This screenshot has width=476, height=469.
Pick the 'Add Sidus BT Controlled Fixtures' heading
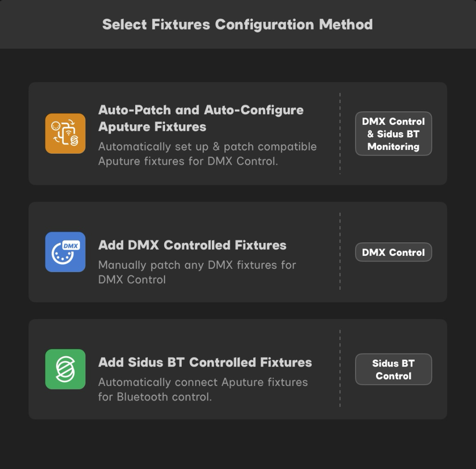click(205, 362)
